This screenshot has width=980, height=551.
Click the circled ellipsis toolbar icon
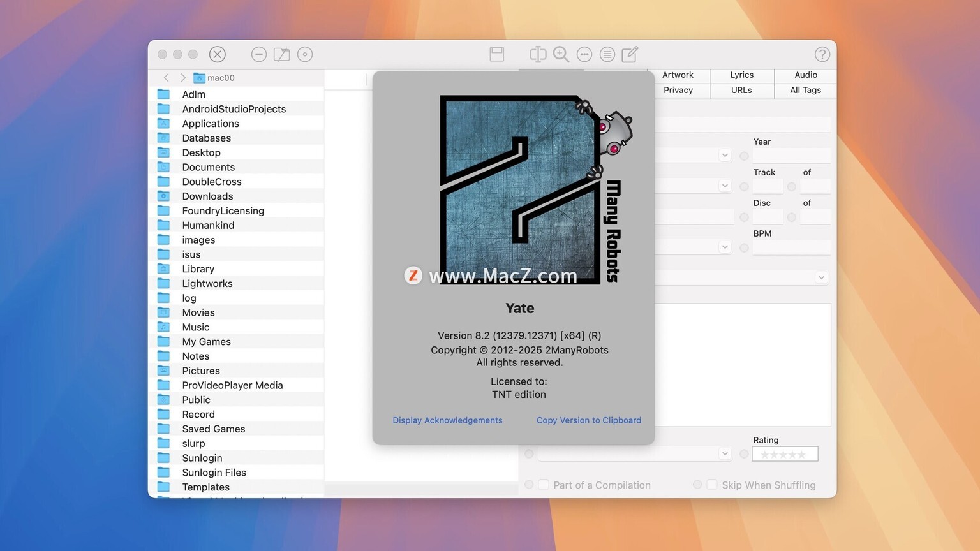[584, 55]
